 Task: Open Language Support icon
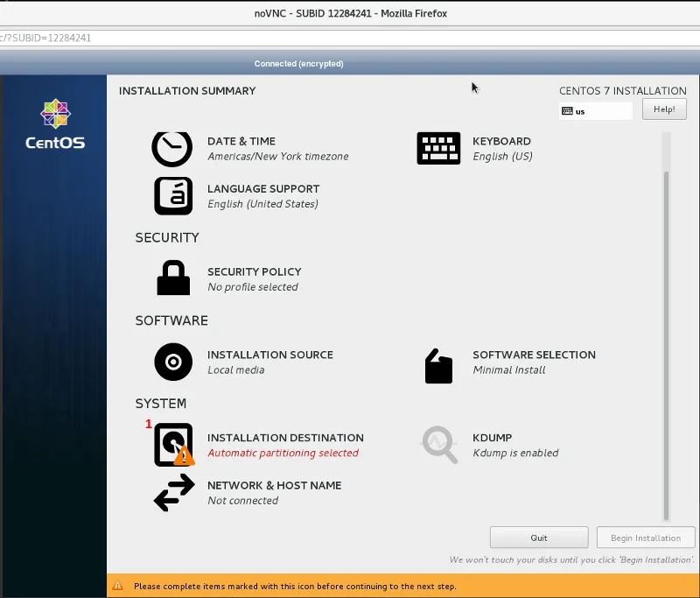(173, 196)
